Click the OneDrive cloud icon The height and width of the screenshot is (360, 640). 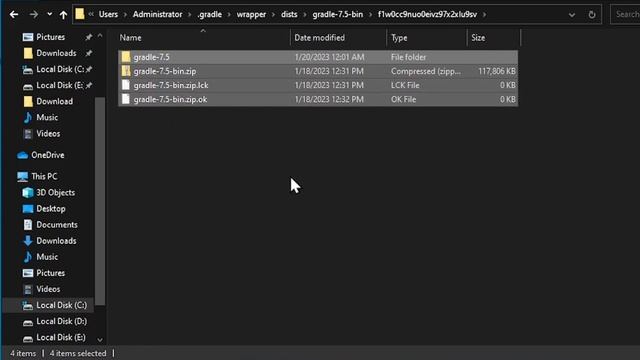pos(22,155)
